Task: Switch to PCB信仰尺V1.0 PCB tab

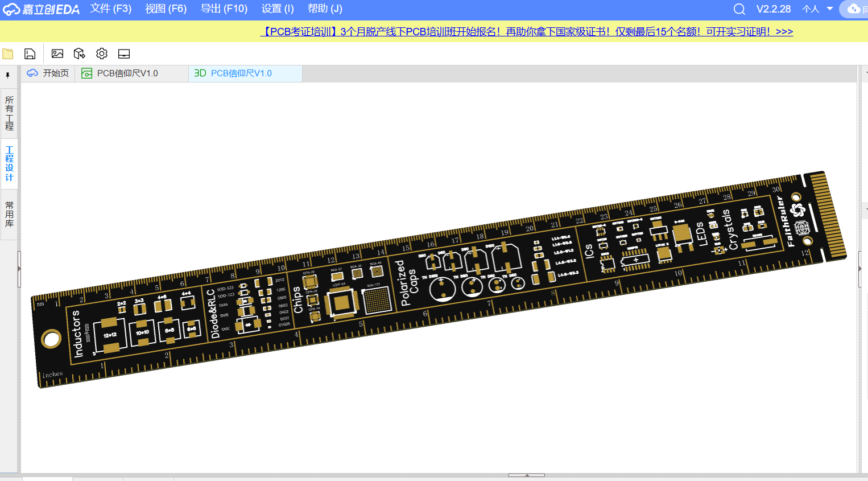Action: coord(131,73)
